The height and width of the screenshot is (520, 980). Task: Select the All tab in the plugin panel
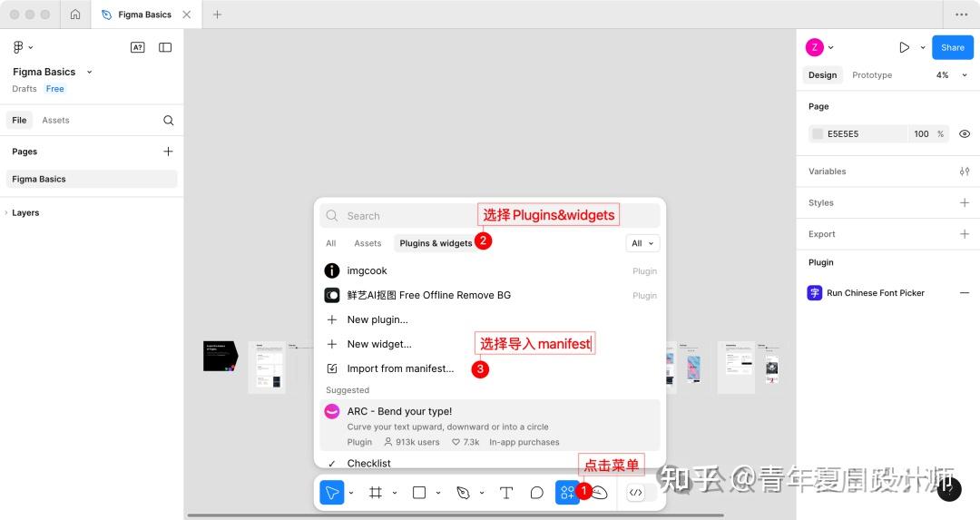(x=330, y=243)
